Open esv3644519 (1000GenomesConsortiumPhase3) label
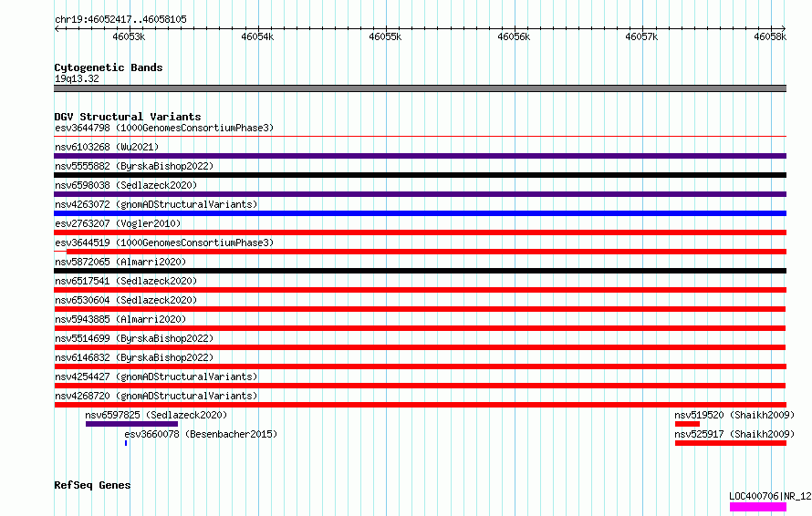Image resolution: width=812 pixels, height=516 pixels. [164, 243]
